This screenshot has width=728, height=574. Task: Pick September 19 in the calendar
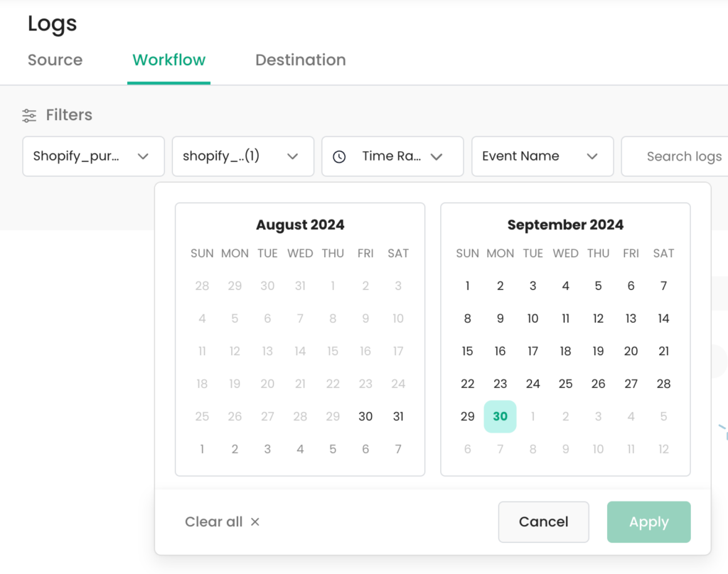[598, 351]
